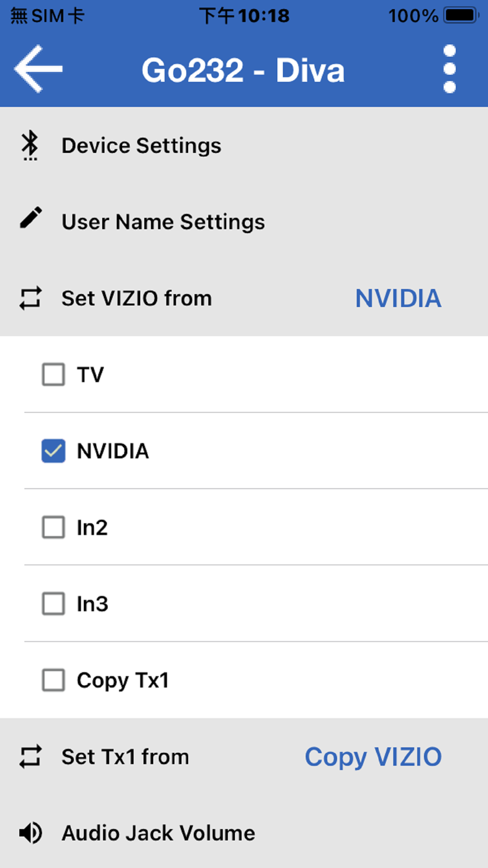The image size is (488, 868).
Task: Tap the swap arrows icon beside Set VIZIO from
Action: click(30, 298)
